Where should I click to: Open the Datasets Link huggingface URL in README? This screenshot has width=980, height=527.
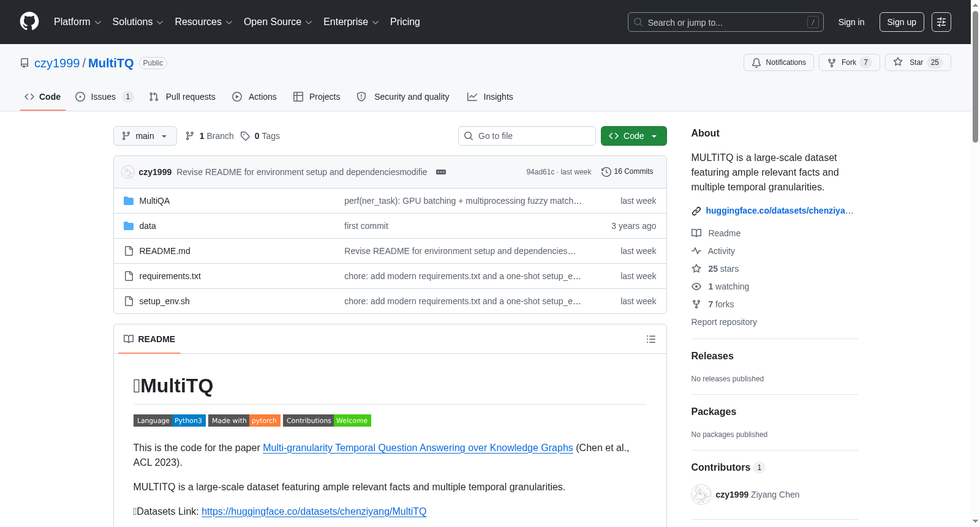[x=314, y=512]
